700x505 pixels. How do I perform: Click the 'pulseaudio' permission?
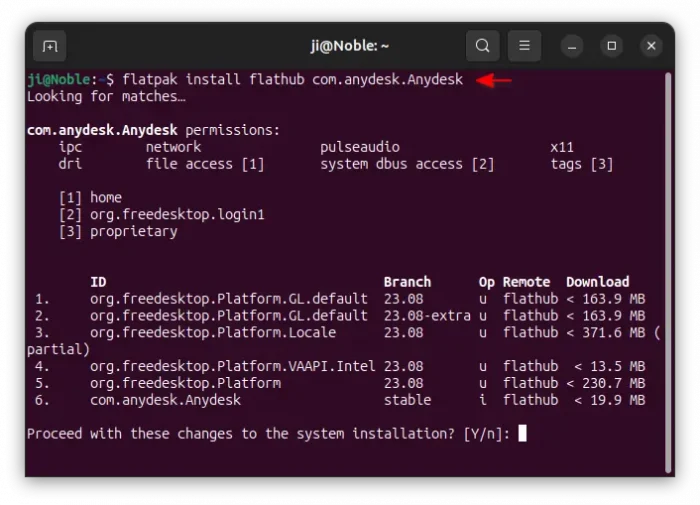[360, 147]
